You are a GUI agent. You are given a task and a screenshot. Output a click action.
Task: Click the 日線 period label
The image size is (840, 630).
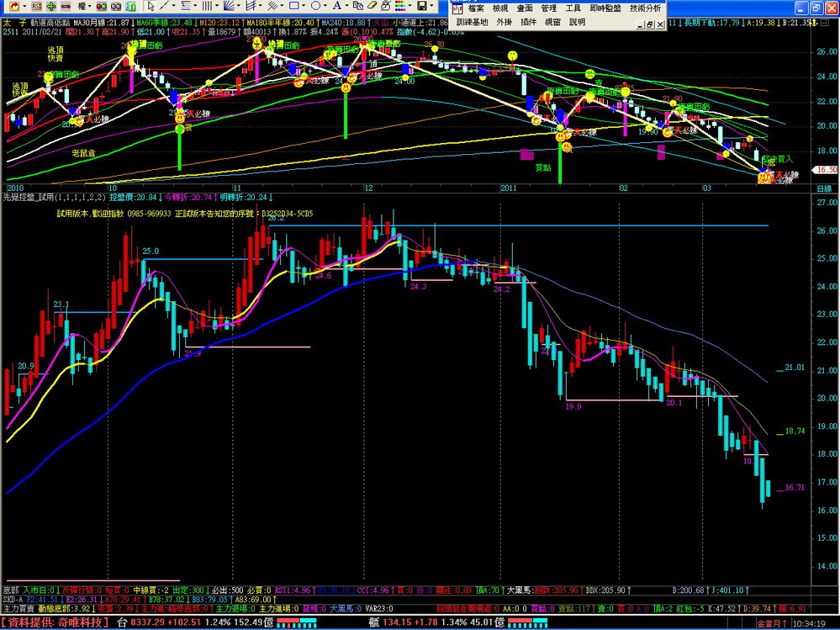(x=824, y=189)
